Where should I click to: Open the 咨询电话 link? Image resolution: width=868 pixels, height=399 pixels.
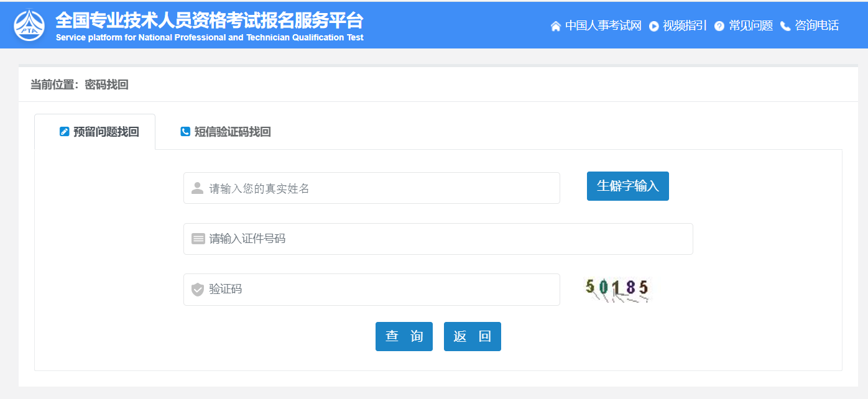(816, 25)
